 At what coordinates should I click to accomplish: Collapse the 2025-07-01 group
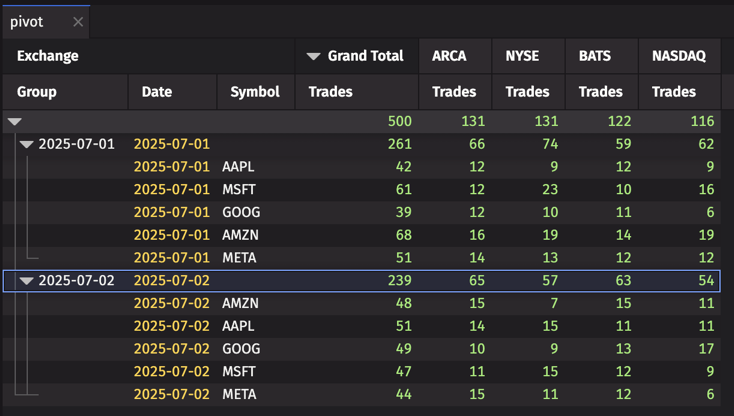coord(27,144)
